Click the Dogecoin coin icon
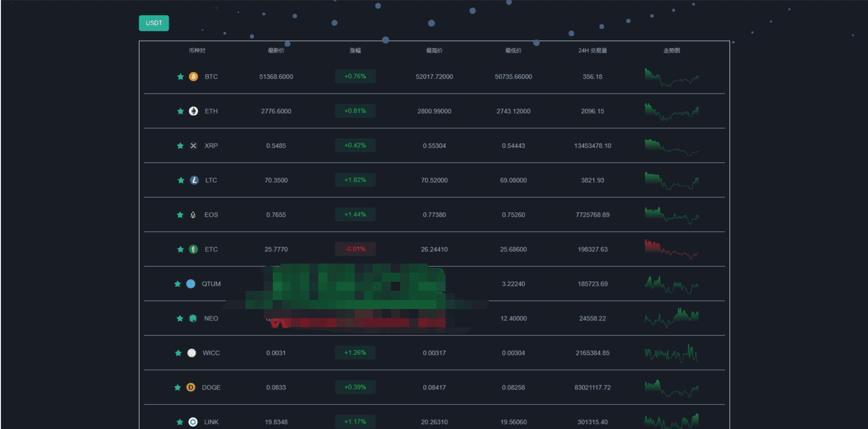This screenshot has width=868, height=429. 191,388
